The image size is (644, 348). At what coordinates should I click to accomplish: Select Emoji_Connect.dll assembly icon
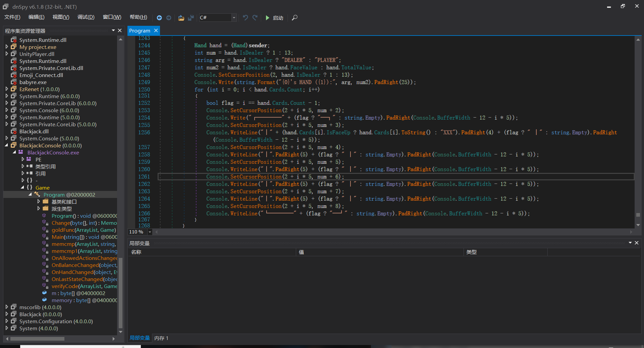13,75
